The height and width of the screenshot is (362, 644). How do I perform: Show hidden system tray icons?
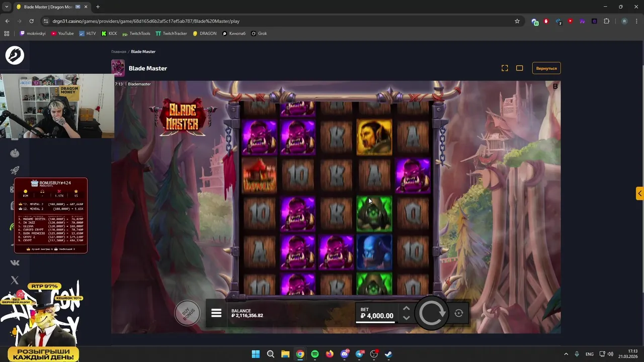point(566,354)
